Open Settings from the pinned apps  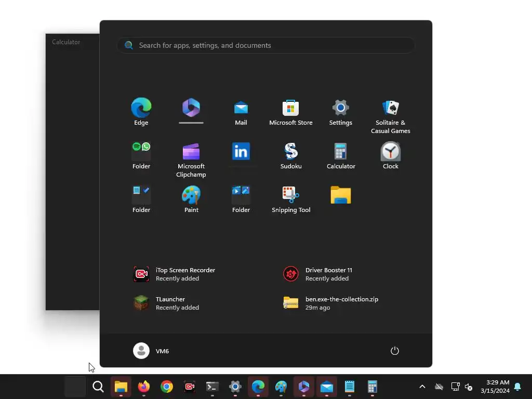click(x=341, y=113)
